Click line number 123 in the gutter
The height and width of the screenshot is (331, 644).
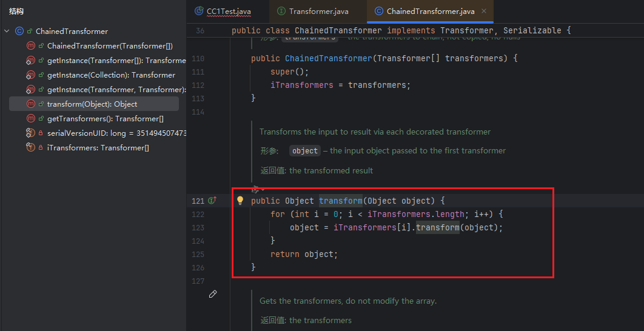(198, 228)
